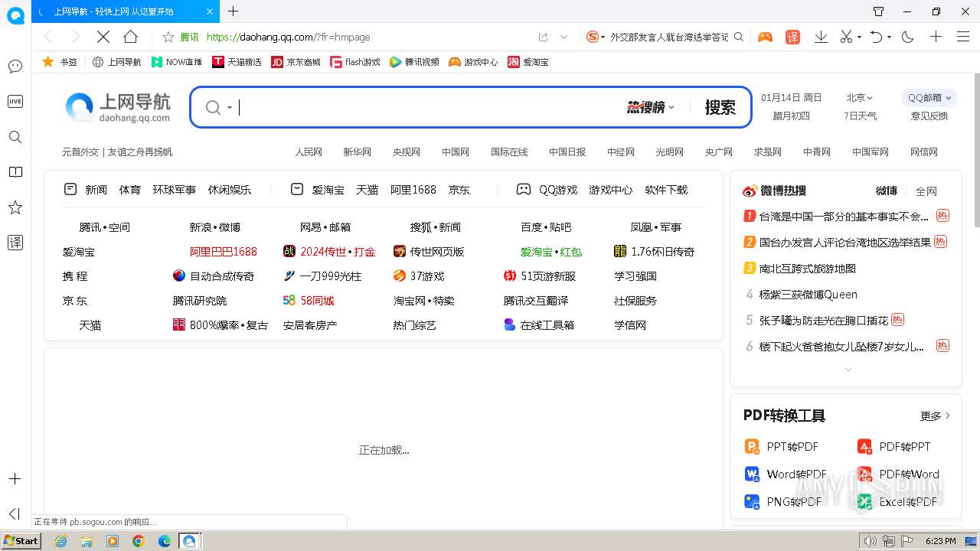Open the 人民网 link
The image size is (980, 551).
coord(309,152)
